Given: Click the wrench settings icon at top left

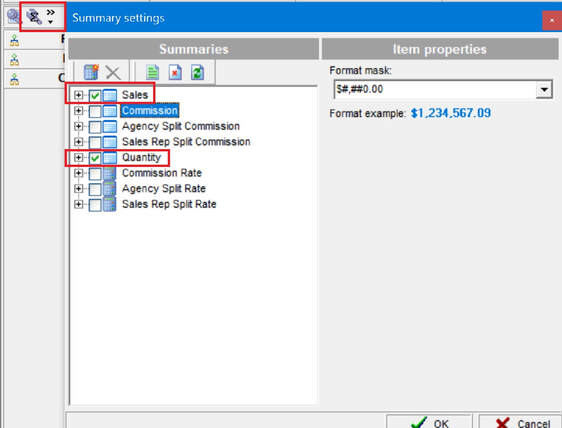Looking at the screenshot, I should click(x=34, y=17).
